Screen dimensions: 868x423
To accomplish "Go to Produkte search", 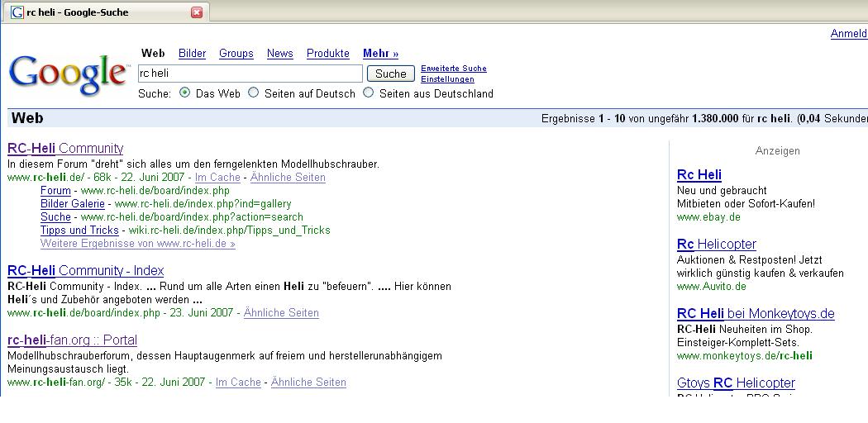I will pos(327,54).
